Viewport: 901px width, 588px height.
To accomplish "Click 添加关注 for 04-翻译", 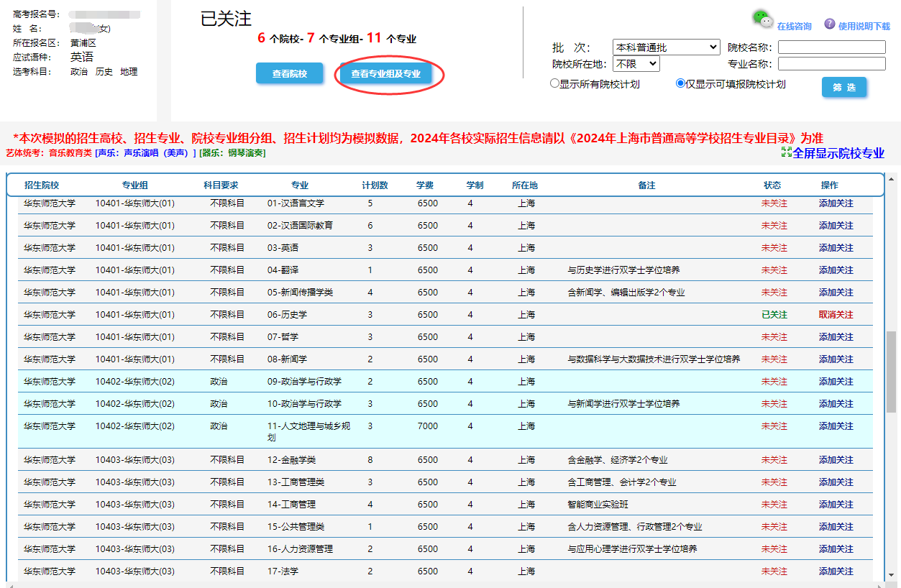I will point(836,270).
